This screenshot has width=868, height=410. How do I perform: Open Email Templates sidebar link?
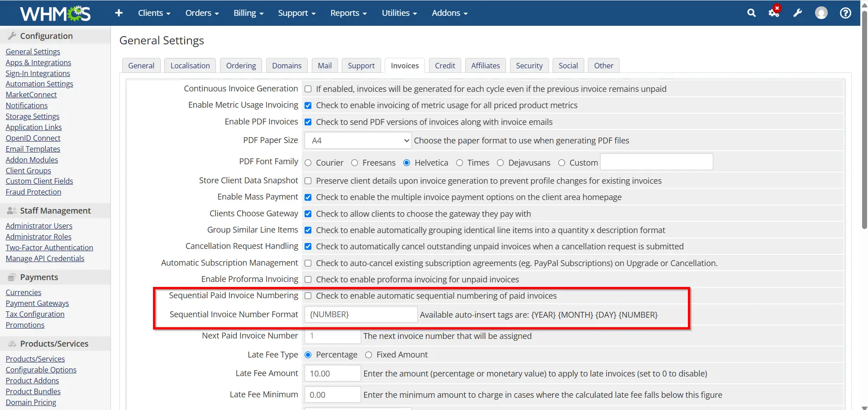[x=33, y=149]
